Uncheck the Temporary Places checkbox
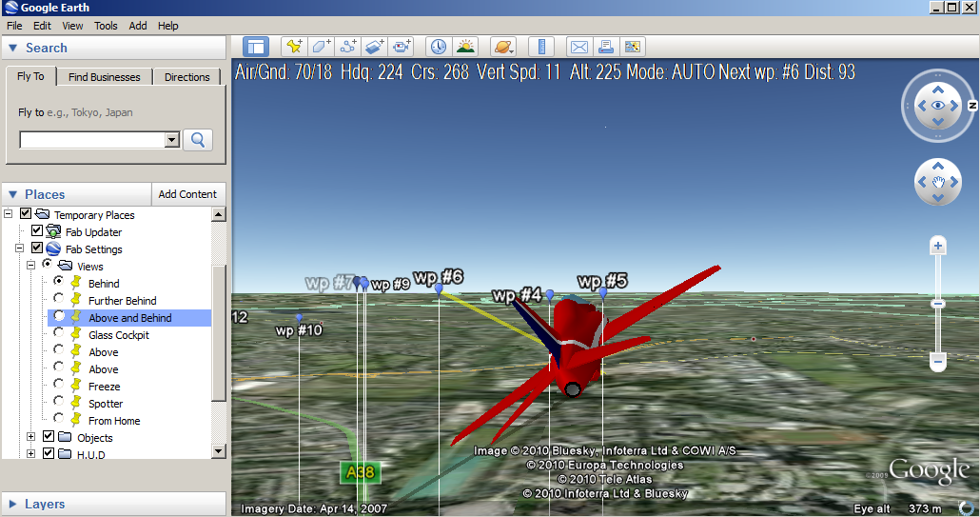The height and width of the screenshot is (517, 980). [26, 214]
